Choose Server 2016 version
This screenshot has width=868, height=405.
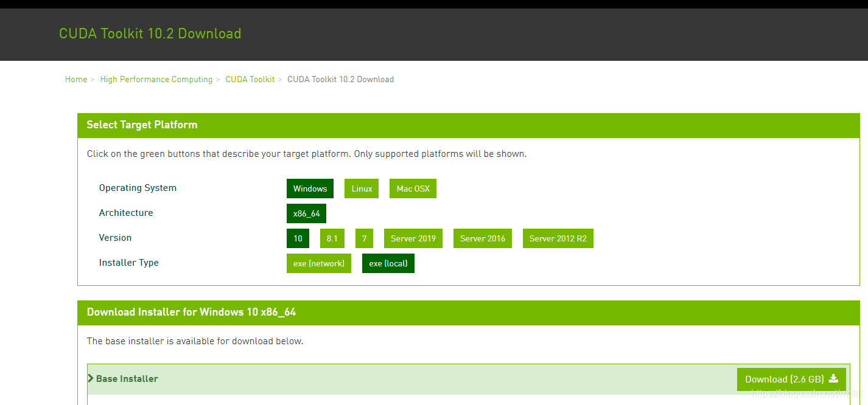pyautogui.click(x=483, y=238)
